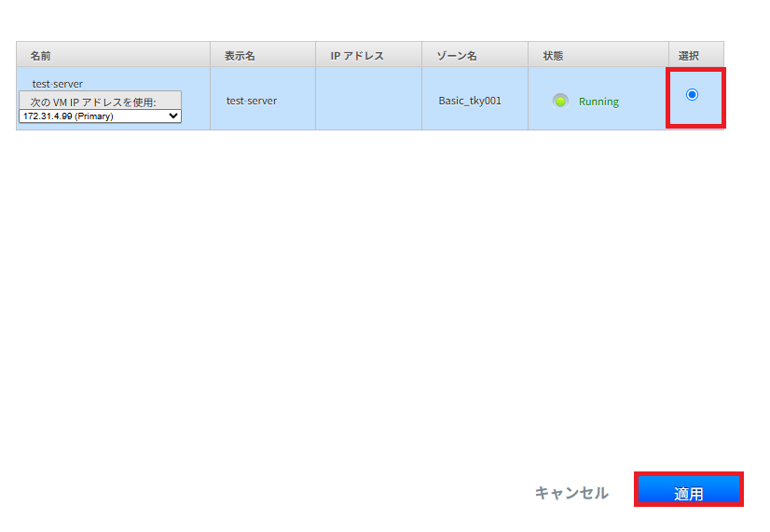Click the 適用 apply button
Viewport: 770px width, 532px height.
coord(689,491)
